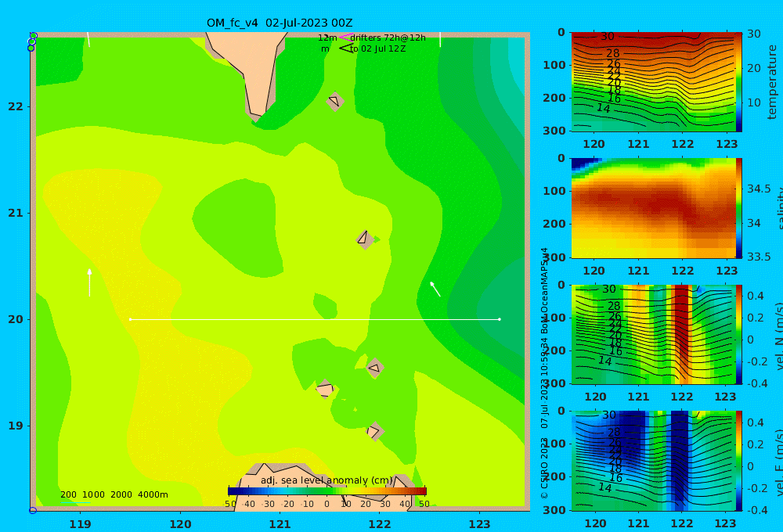Click the blue circle marker at the map's bottom-left corner
The image size is (783, 532).
tap(33, 511)
